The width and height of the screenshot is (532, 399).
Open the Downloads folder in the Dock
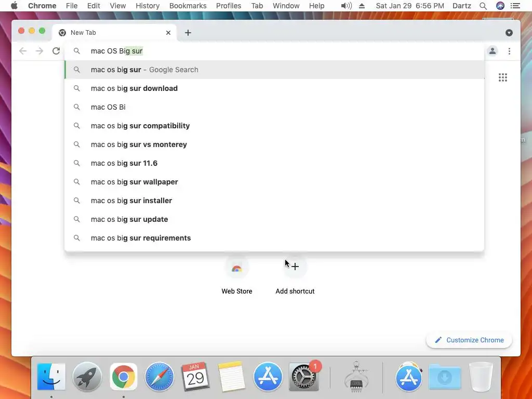click(445, 377)
